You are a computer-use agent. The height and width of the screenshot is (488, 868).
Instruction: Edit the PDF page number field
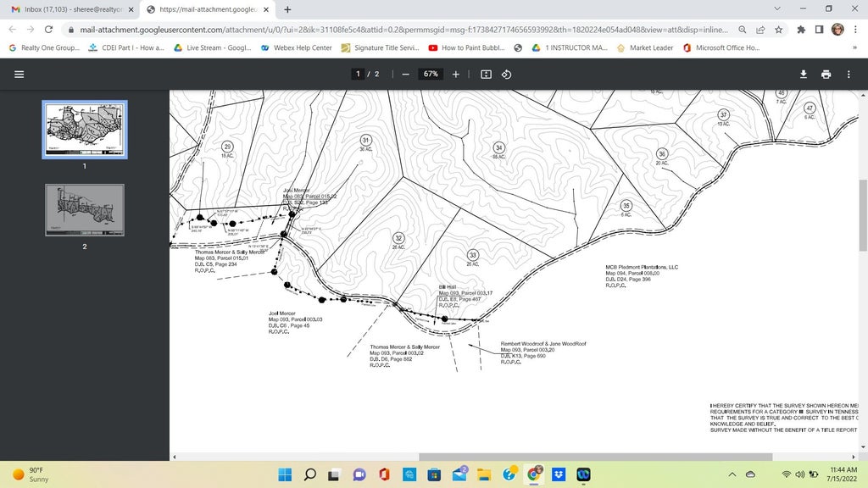(359, 74)
